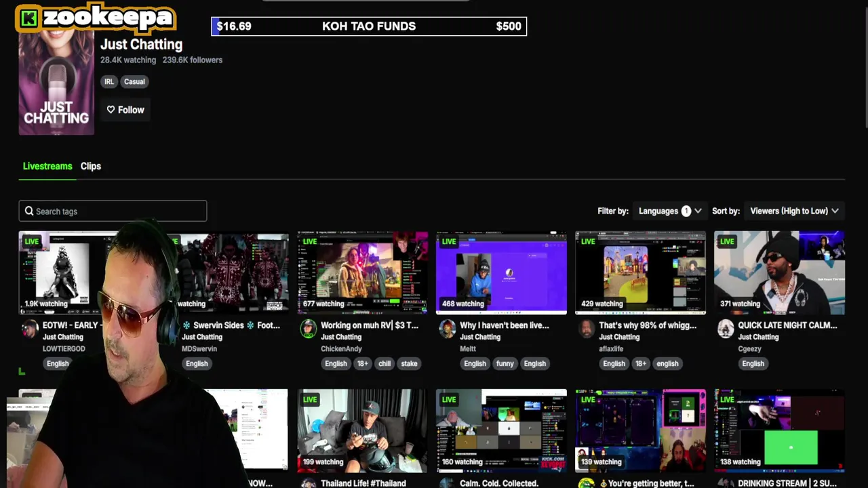Click the Meltt channel name

(468, 348)
